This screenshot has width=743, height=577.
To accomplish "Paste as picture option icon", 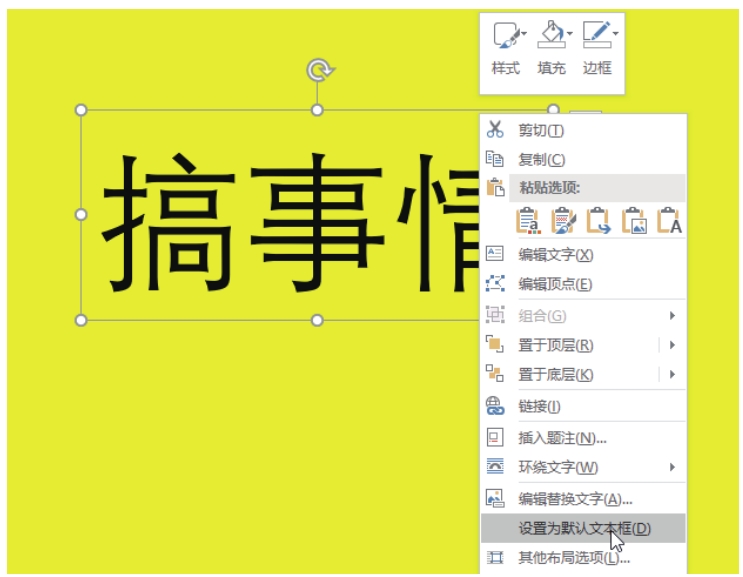I will point(634,221).
